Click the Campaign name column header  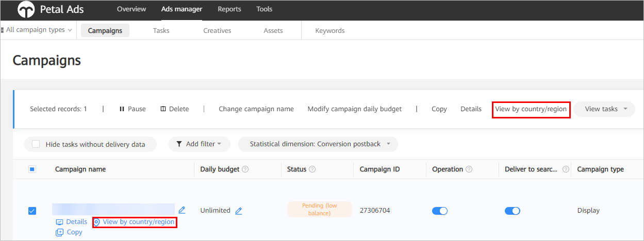click(80, 169)
